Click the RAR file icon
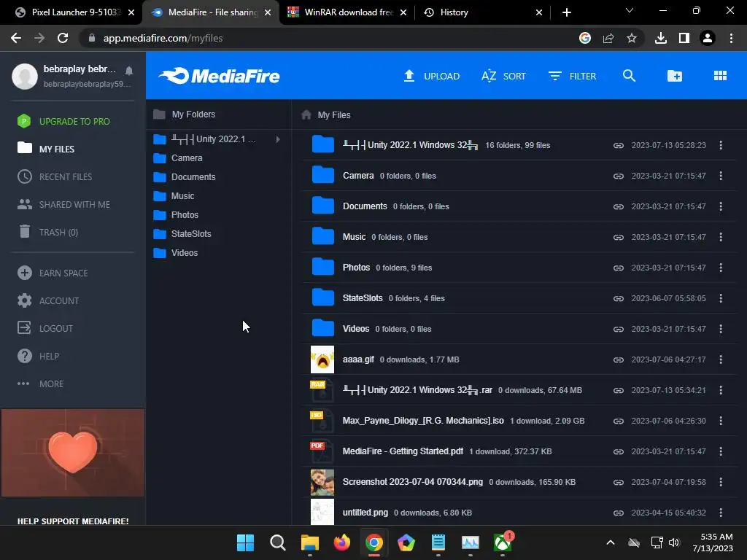The height and width of the screenshot is (560, 747). tap(322, 390)
